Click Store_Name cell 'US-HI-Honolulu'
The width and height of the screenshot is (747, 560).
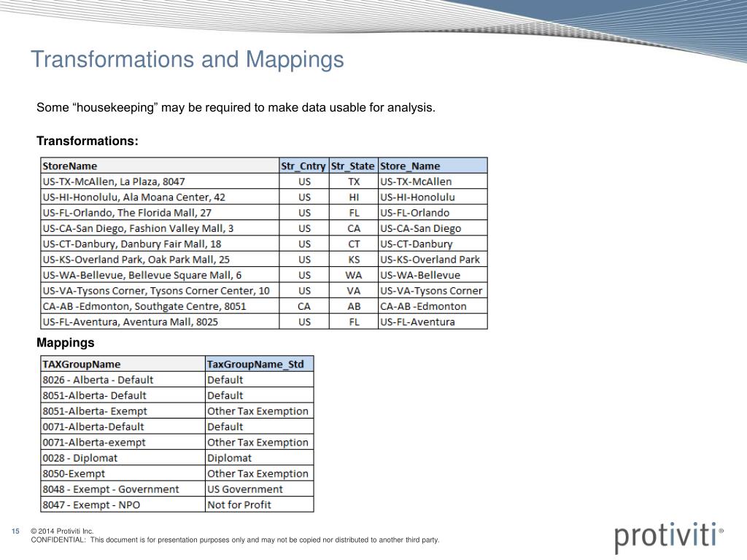click(433, 197)
